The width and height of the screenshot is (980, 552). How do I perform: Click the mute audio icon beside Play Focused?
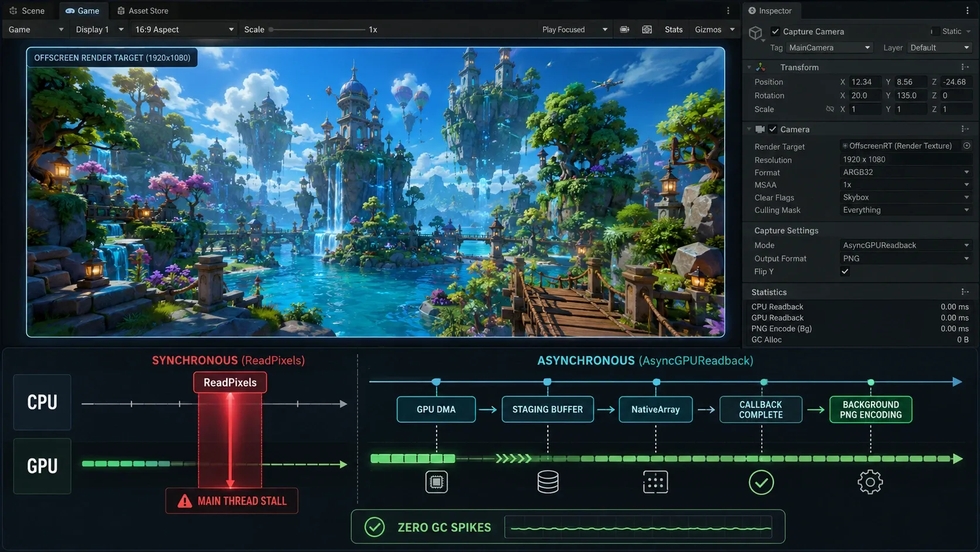click(625, 29)
